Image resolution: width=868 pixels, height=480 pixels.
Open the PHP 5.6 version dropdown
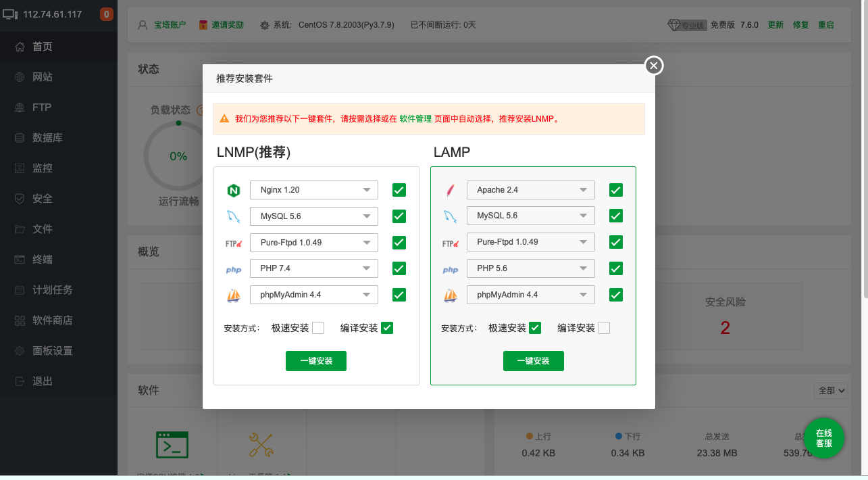point(531,268)
